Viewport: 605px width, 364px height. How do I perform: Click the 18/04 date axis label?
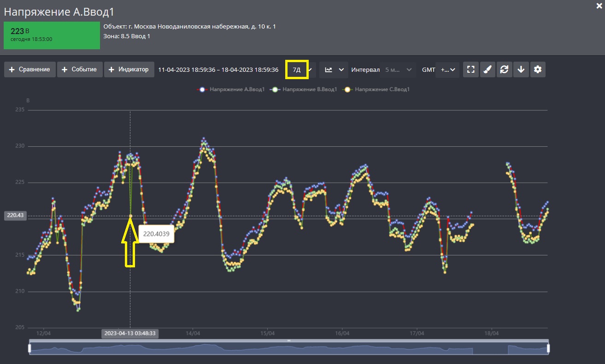(x=491, y=333)
